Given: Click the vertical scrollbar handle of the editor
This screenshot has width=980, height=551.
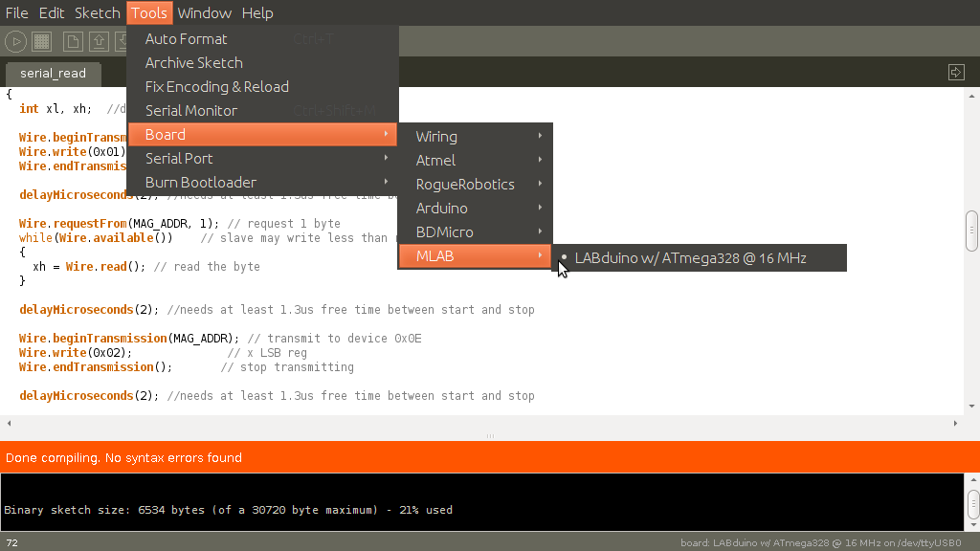Looking at the screenshot, I should 971,231.
